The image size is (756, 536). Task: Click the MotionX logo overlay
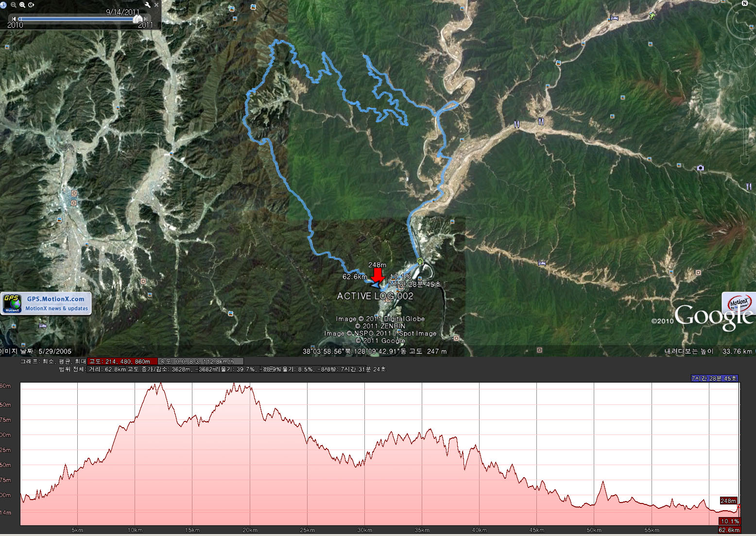tap(739, 303)
